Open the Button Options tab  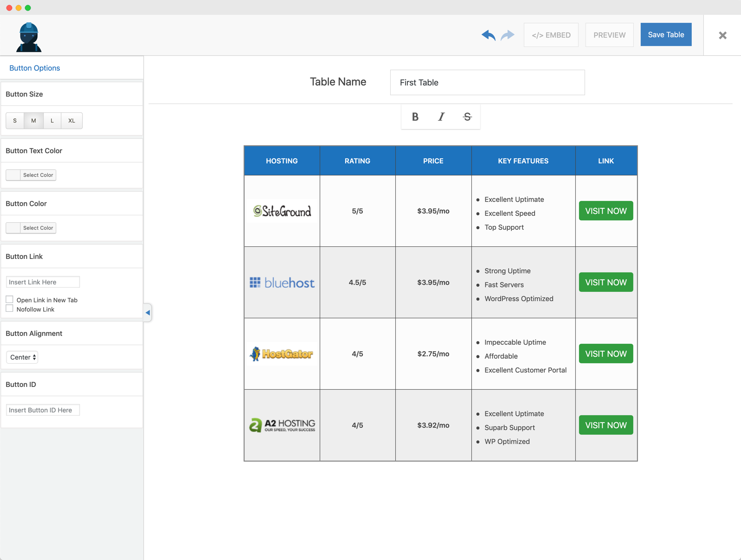tap(35, 68)
